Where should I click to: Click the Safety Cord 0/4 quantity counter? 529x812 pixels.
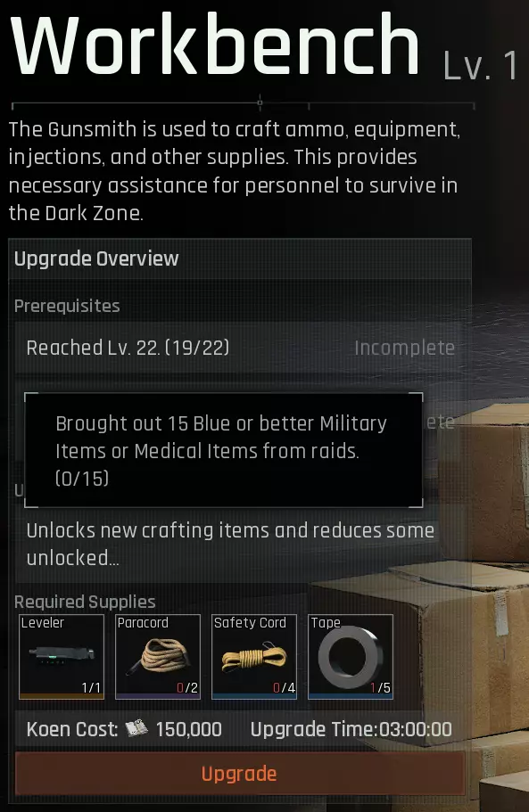point(284,688)
